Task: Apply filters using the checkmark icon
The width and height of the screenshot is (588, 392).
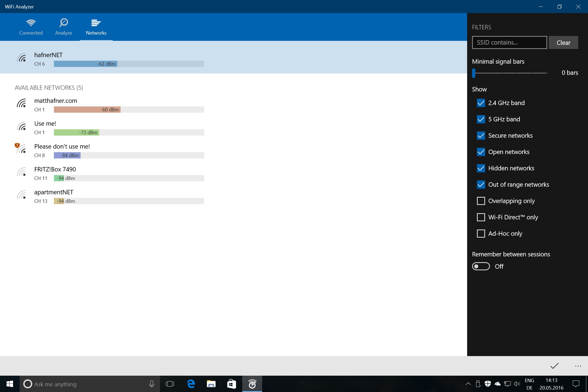Action: [x=554, y=366]
